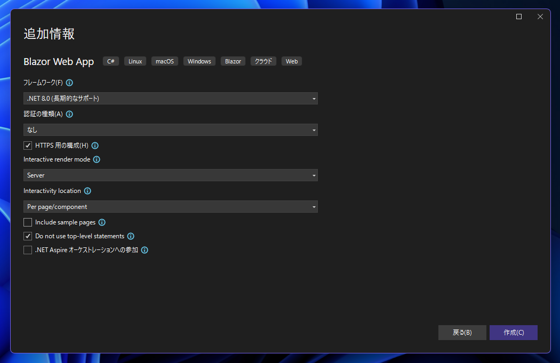This screenshot has width=560, height=363.
Task: Check .NET Aspire オーケストレーション checkbox
Action: 28,250
